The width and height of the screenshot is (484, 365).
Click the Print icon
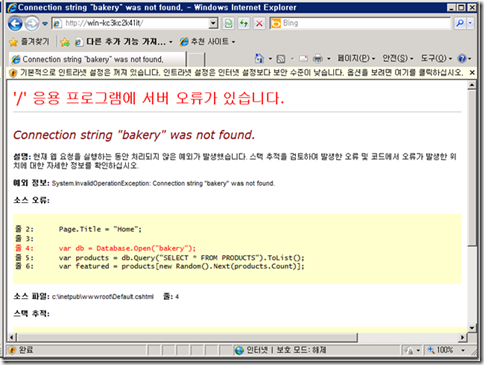tap(318, 59)
